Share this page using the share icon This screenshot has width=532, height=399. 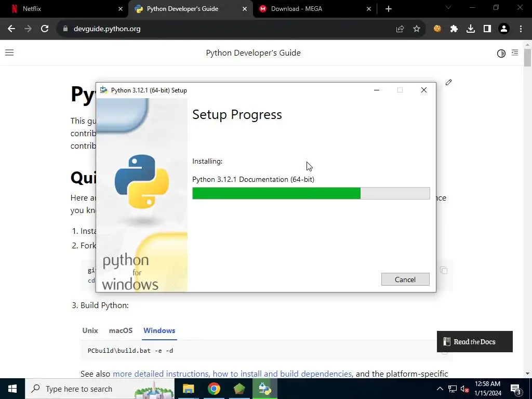click(400, 29)
